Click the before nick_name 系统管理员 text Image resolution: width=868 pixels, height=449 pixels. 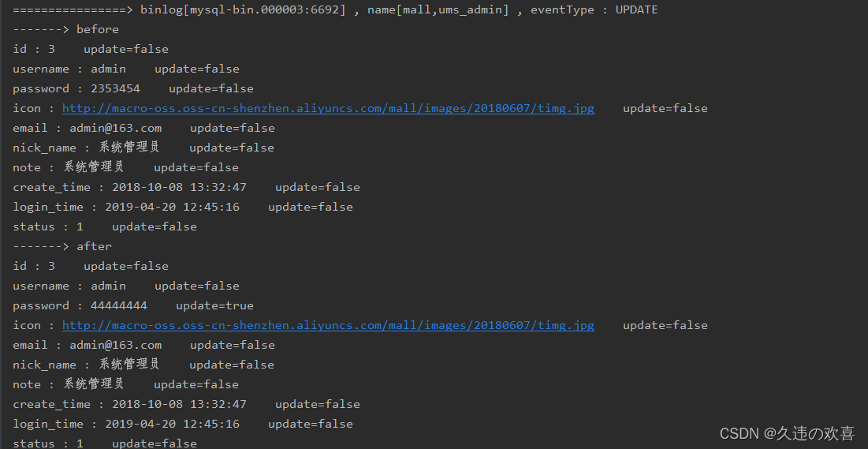[x=129, y=147]
